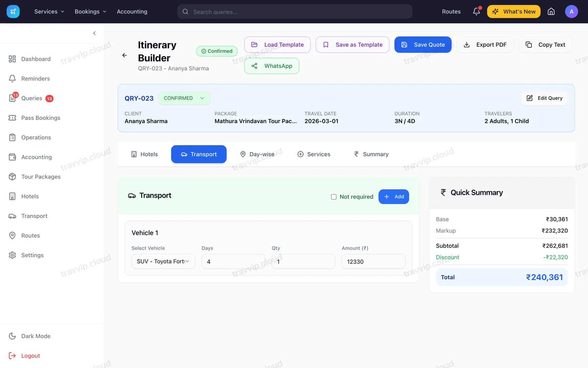Click the airplane app logo
The width and height of the screenshot is (588, 368).
13,11
